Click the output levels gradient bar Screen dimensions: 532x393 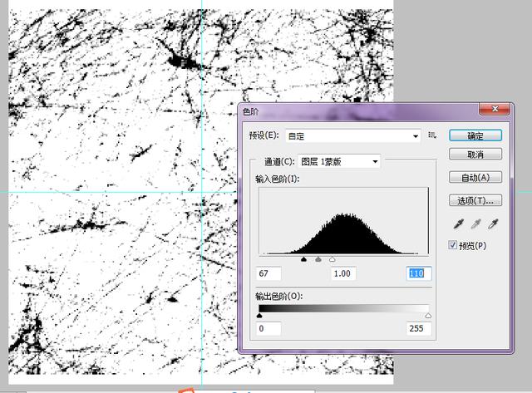coord(343,308)
